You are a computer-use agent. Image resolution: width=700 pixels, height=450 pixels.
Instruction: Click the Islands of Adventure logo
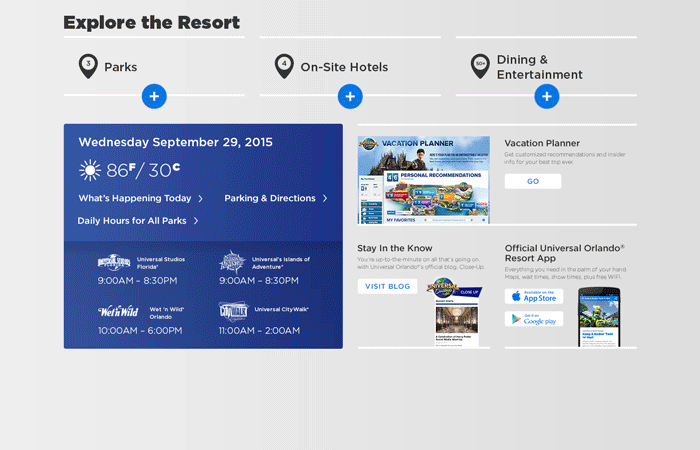232,262
